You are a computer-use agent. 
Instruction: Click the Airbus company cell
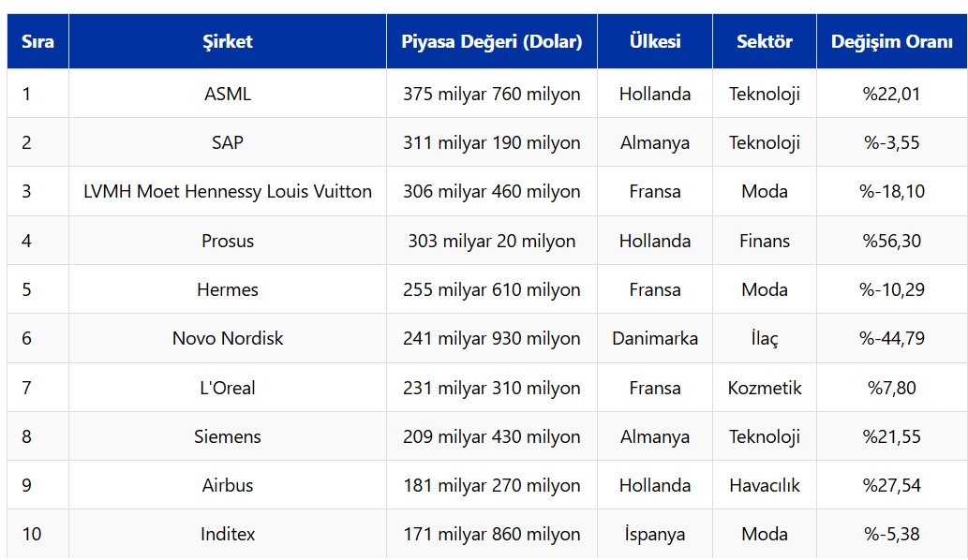(228, 485)
